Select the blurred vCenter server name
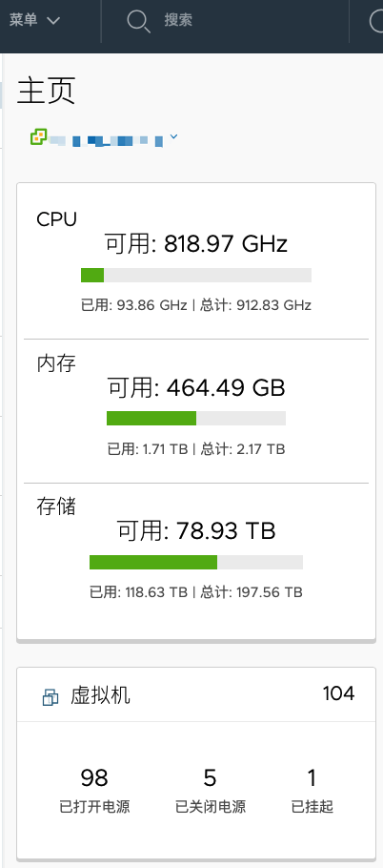The image size is (383, 868). click(x=106, y=139)
